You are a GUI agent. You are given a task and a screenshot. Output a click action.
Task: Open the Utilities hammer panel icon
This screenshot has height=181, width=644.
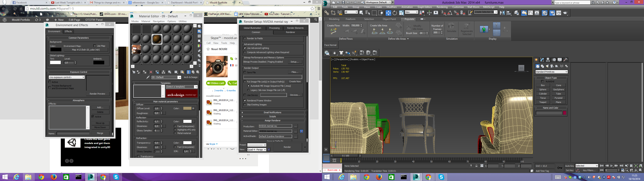click(x=566, y=60)
